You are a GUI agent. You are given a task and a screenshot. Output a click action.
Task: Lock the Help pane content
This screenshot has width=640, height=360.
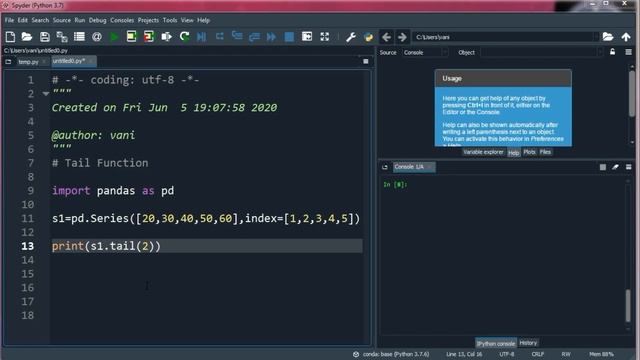tap(612, 52)
